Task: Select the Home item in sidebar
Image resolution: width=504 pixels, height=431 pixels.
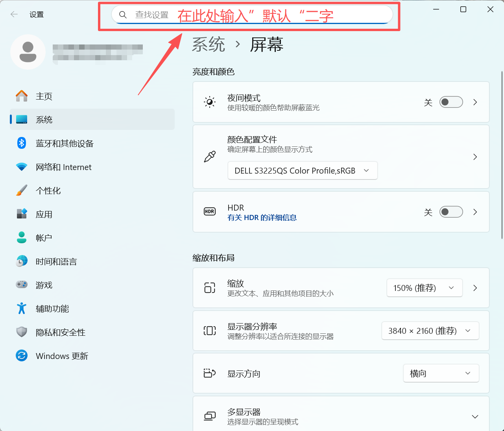Action: 44,96
